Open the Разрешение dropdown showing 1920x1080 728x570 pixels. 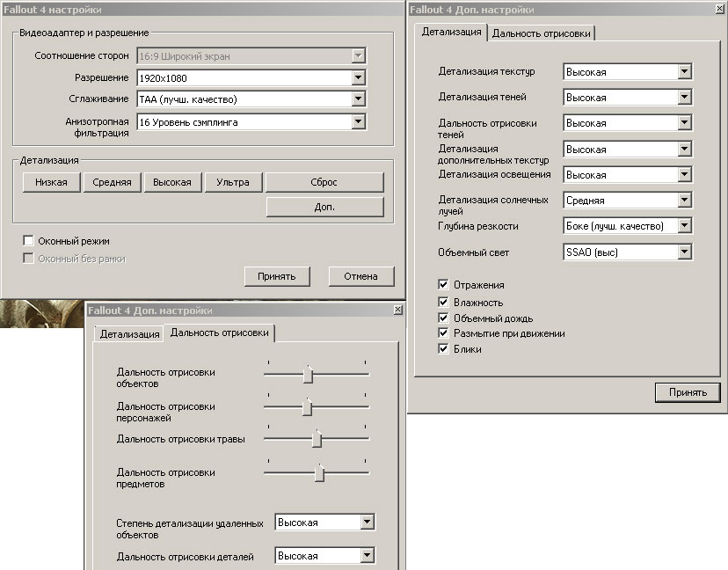click(x=251, y=77)
